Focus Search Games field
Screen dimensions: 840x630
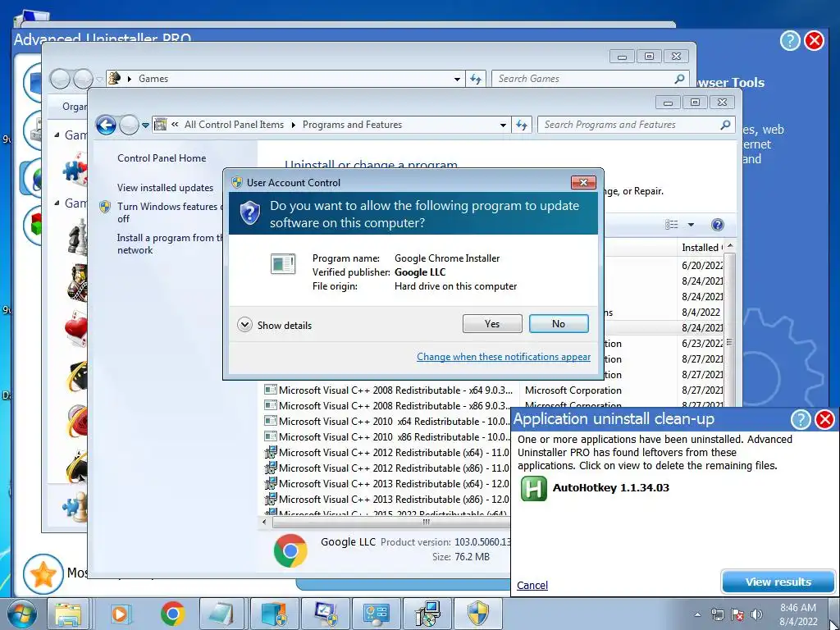click(x=590, y=79)
